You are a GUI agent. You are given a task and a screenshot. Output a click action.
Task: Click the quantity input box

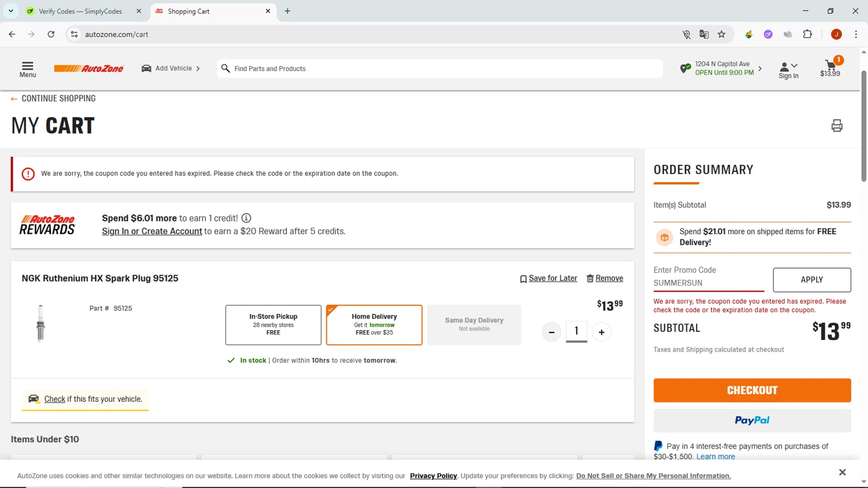pyautogui.click(x=576, y=331)
